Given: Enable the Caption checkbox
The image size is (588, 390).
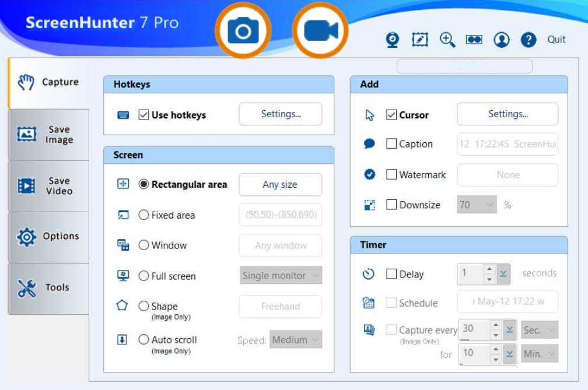Looking at the screenshot, I should [391, 143].
